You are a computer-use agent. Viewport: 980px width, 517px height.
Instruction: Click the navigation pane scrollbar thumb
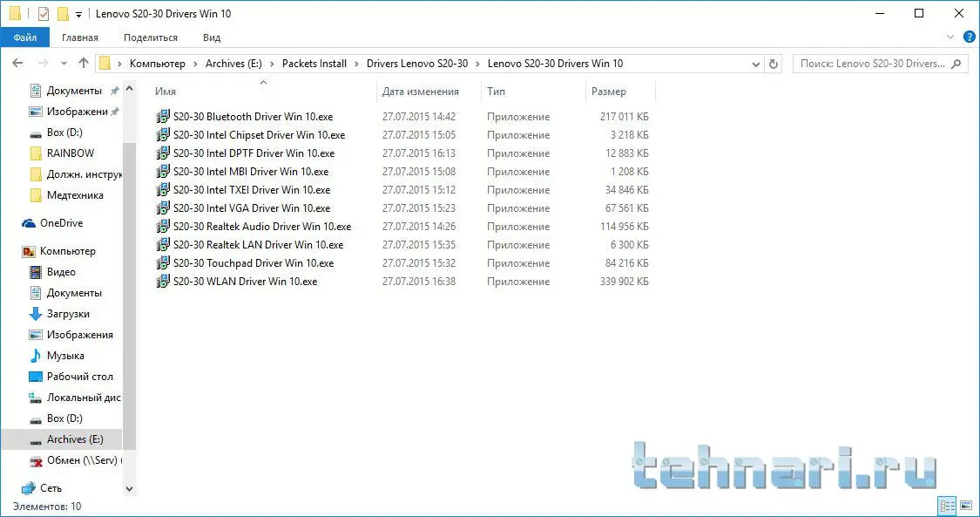pos(130,296)
